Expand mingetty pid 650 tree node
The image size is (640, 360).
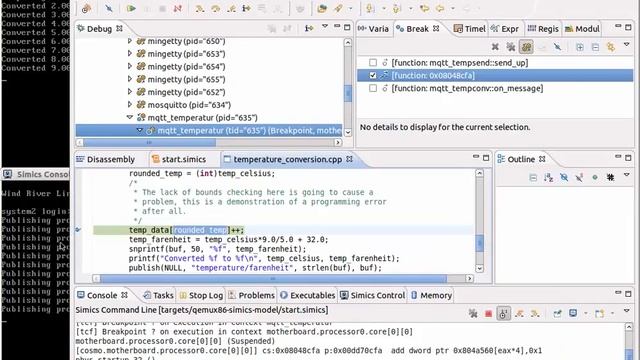(x=129, y=41)
